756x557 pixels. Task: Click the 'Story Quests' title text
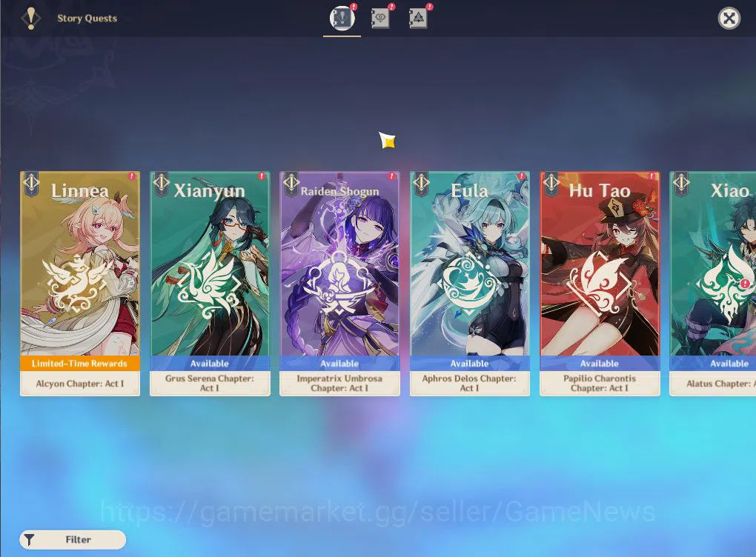pyautogui.click(x=87, y=19)
